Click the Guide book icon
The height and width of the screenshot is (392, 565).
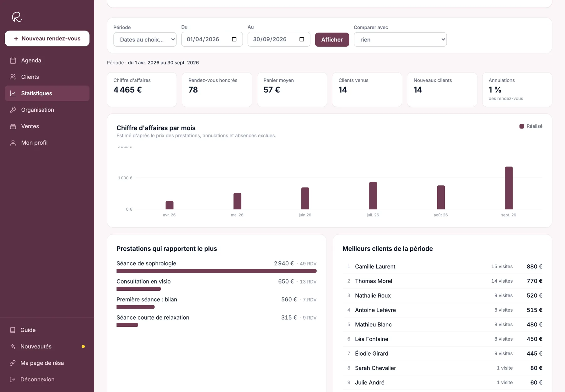pos(13,330)
